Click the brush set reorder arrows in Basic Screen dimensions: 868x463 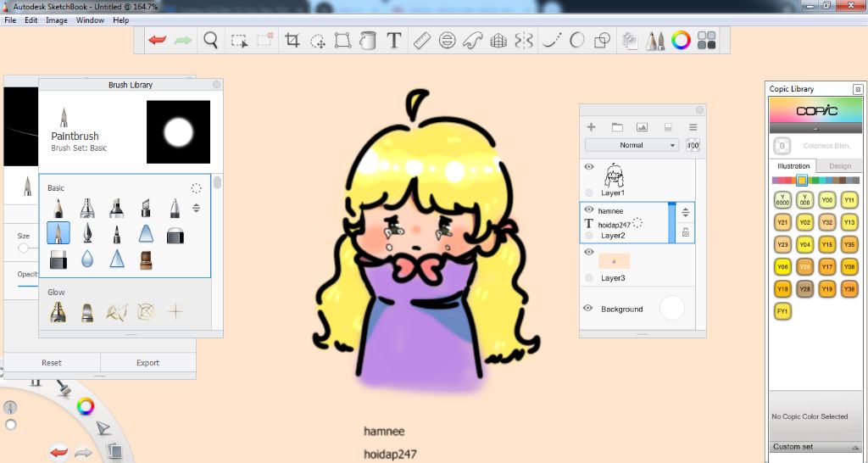(196, 209)
